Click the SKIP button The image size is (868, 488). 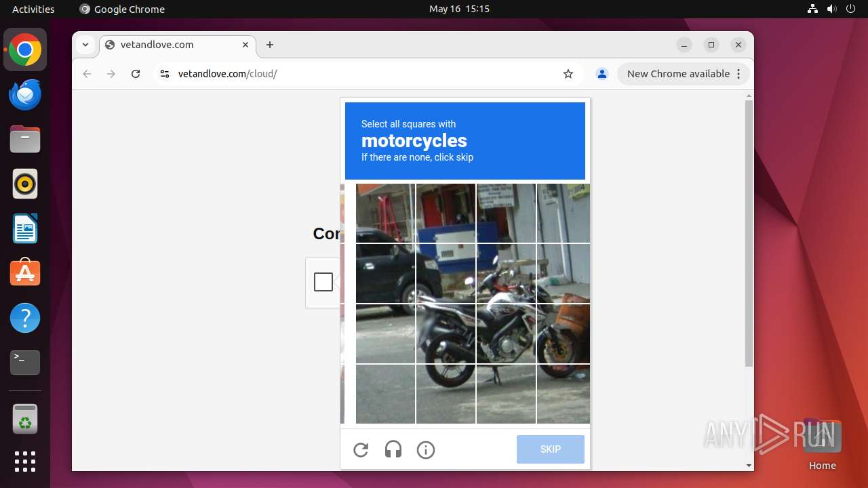point(551,449)
